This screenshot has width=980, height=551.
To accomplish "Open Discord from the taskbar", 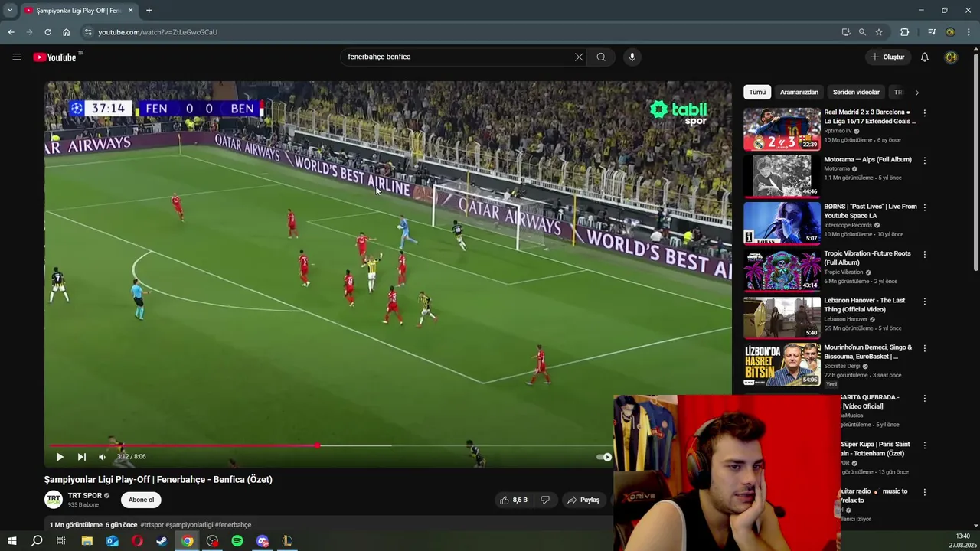I will (x=263, y=541).
